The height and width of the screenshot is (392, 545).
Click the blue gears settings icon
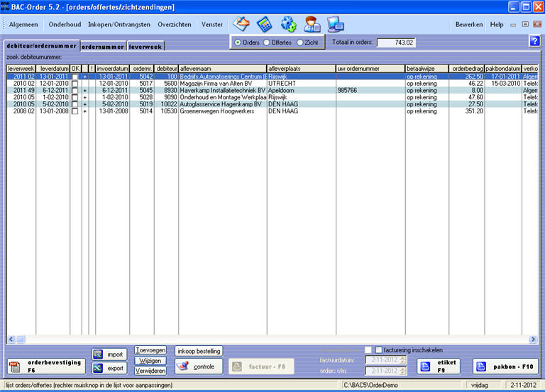288,24
